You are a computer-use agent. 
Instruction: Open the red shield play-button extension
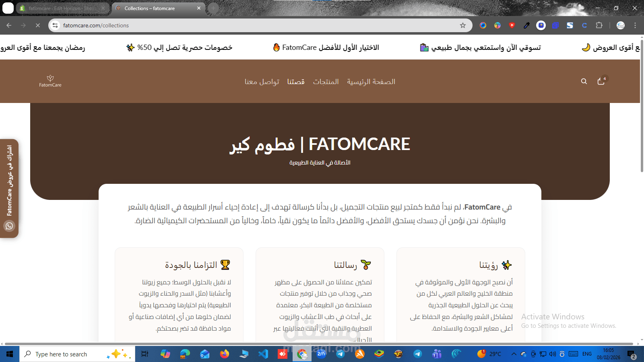pyautogui.click(x=512, y=25)
